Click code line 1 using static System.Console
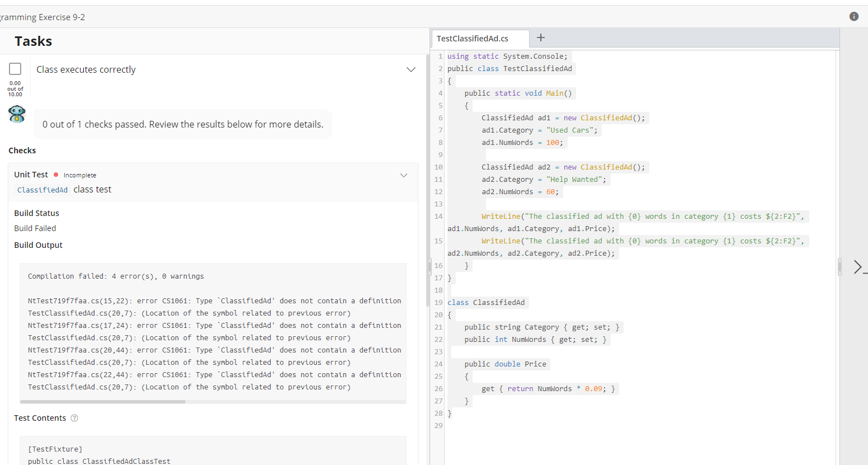The image size is (868, 465). tap(507, 57)
